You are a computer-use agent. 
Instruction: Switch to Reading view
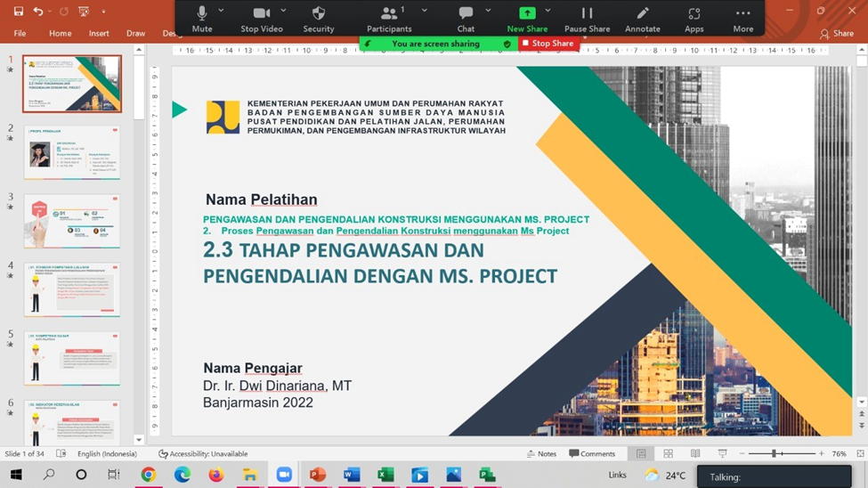click(x=695, y=453)
